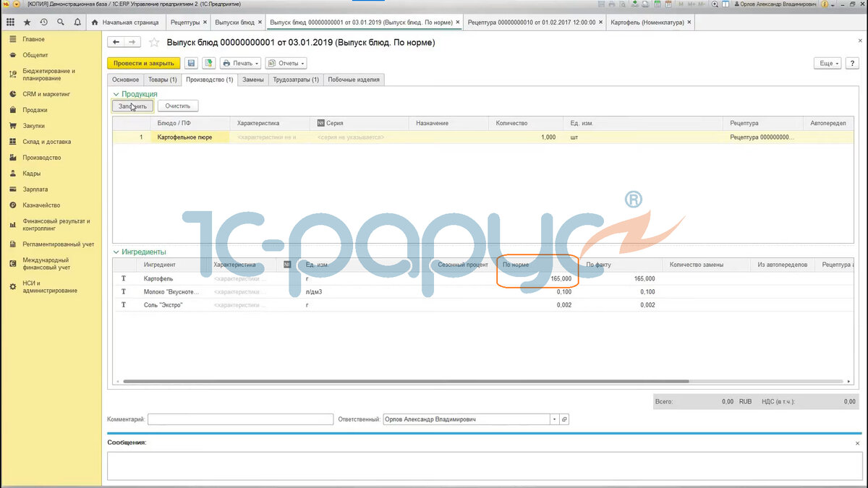Collapse the Продукция group
This screenshot has height=488, width=868.
click(x=116, y=94)
